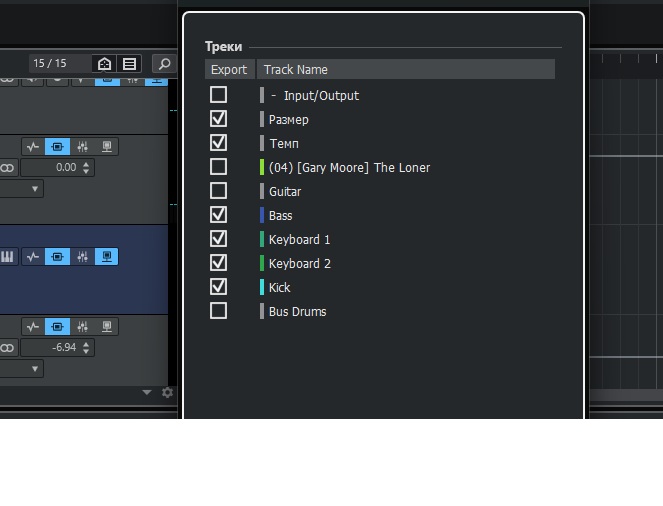Screen dimensions: 663x506
Task: Uncheck the Keyboard 2 export checkbox
Action: [218, 263]
